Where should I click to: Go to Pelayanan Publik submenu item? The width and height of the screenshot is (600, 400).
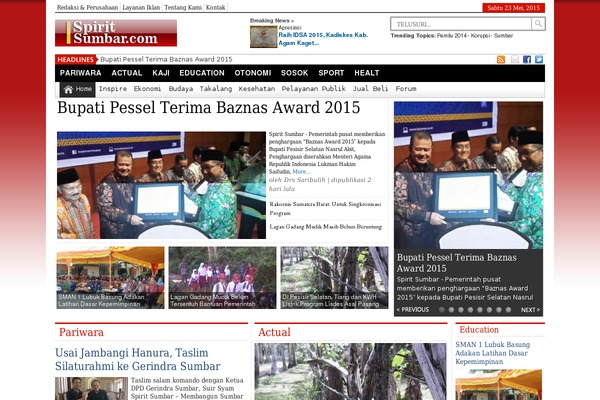click(x=314, y=89)
